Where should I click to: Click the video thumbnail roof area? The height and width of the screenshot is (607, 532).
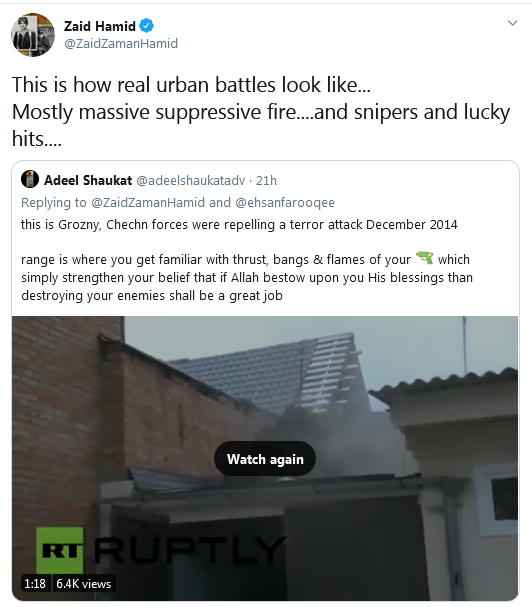coord(267,372)
